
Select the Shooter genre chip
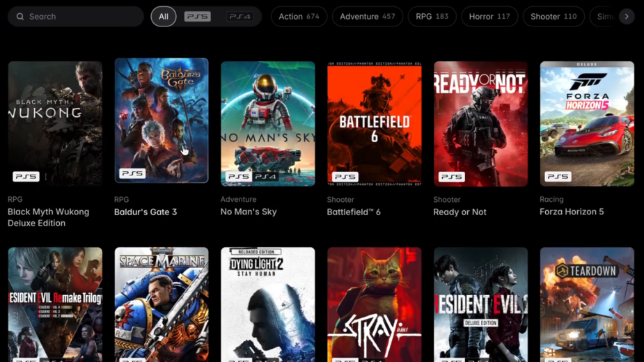(553, 17)
